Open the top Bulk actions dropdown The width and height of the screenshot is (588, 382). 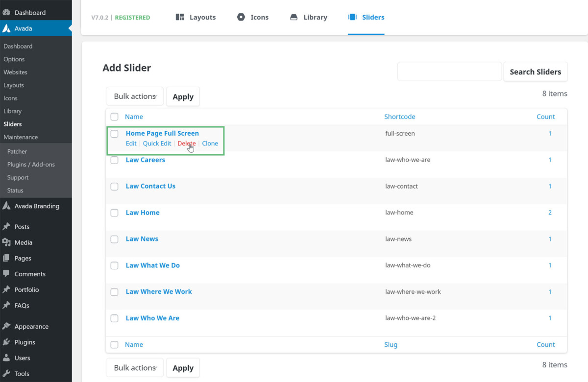coord(135,96)
